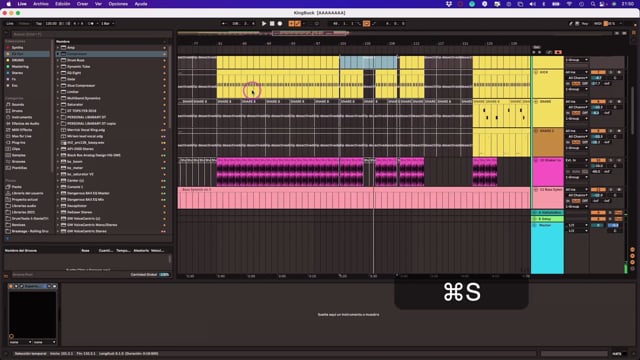Open the Opciones menu

click(118, 4)
